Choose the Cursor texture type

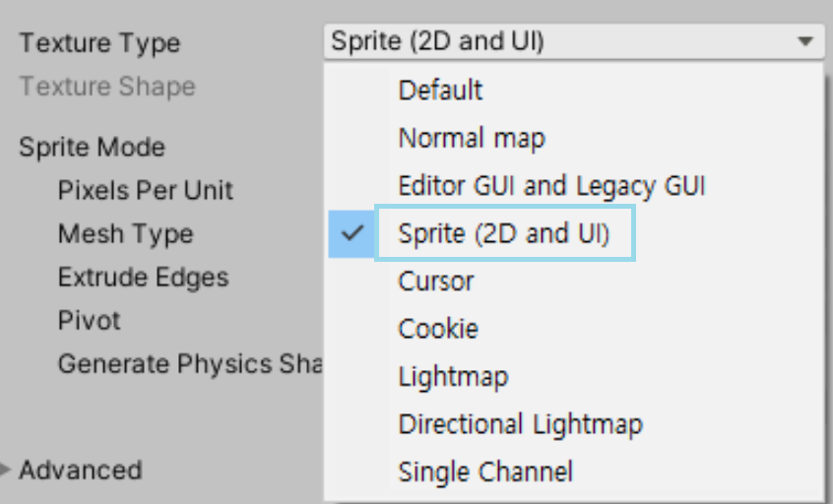tap(435, 282)
